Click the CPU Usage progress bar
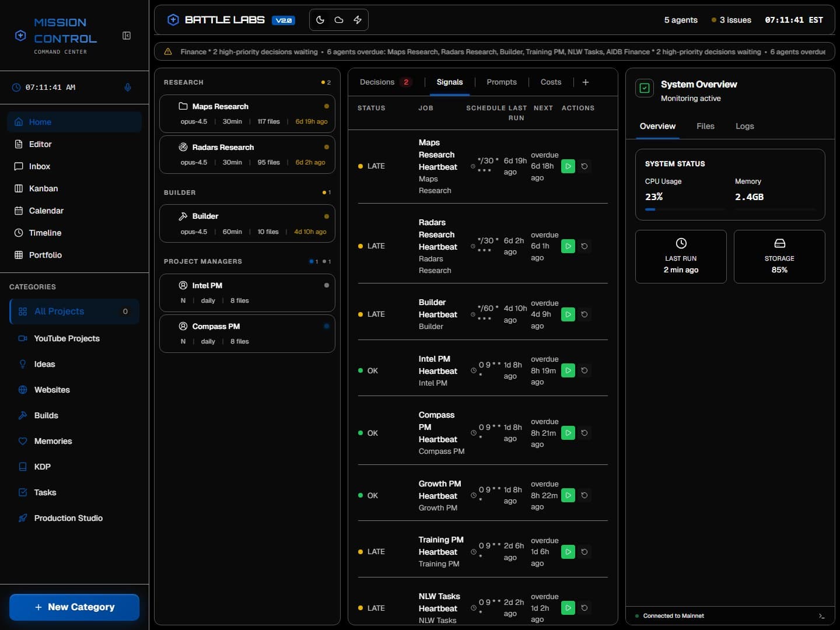The height and width of the screenshot is (630, 840). [x=685, y=209]
